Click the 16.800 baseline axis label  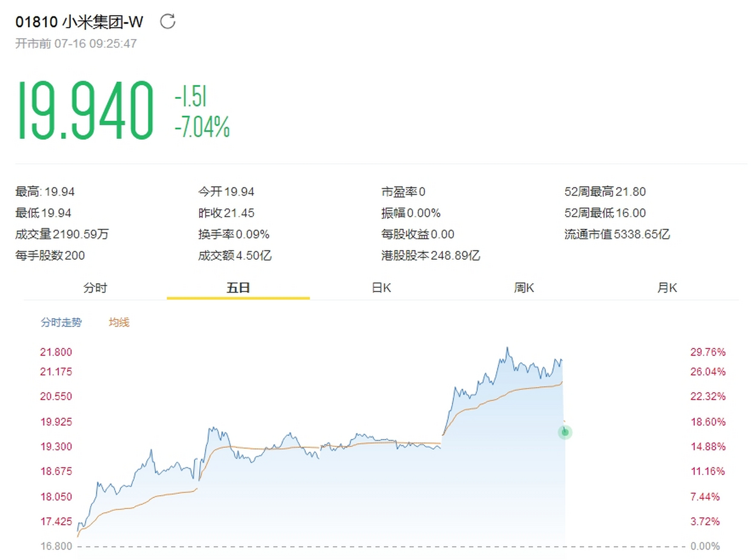click(56, 546)
